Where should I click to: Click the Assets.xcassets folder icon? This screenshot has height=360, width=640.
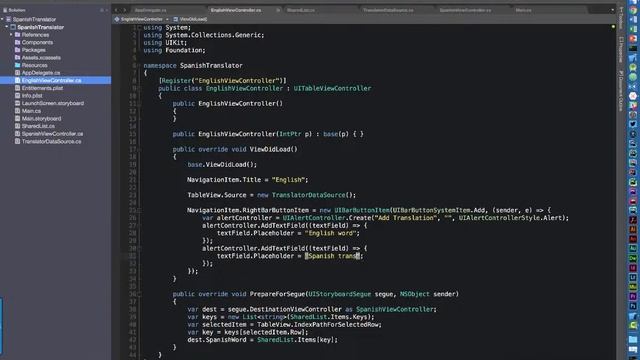point(18,58)
